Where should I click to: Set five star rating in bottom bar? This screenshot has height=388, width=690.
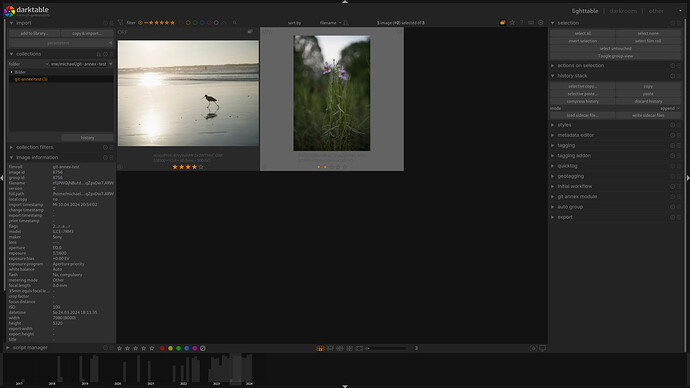point(152,348)
